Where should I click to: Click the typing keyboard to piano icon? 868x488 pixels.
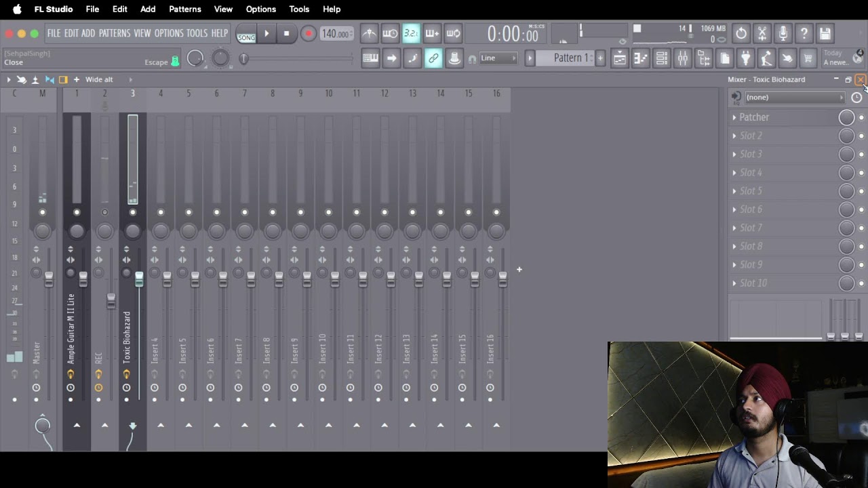coord(370,58)
